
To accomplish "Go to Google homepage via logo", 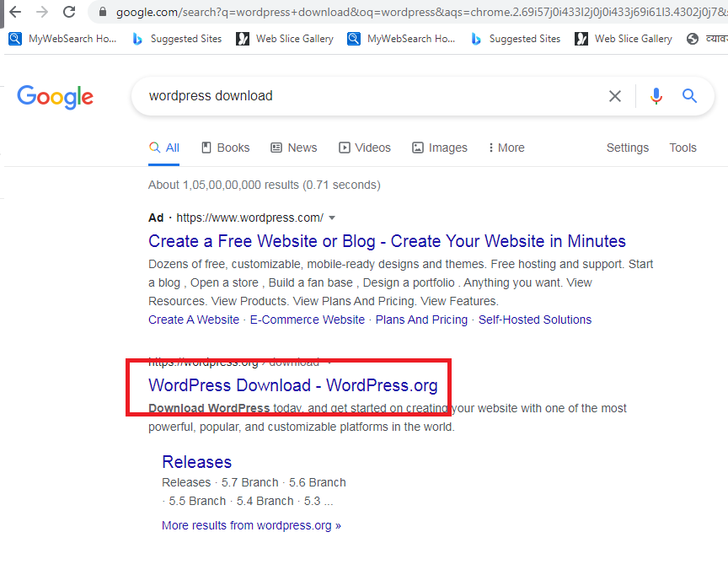I will pyautogui.click(x=55, y=97).
